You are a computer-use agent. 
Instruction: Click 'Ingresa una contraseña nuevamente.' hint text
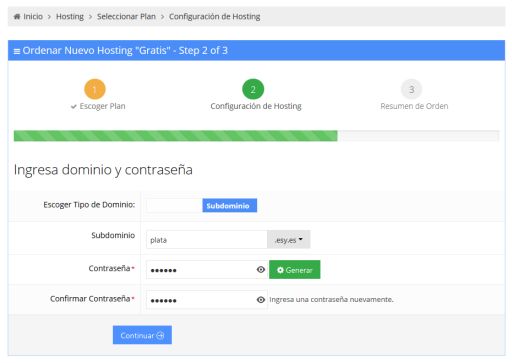[x=331, y=300]
